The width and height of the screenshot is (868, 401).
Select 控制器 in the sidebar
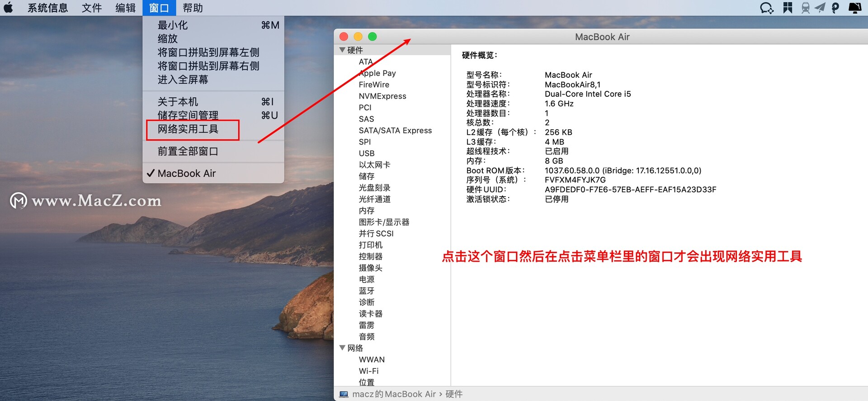pyautogui.click(x=370, y=256)
